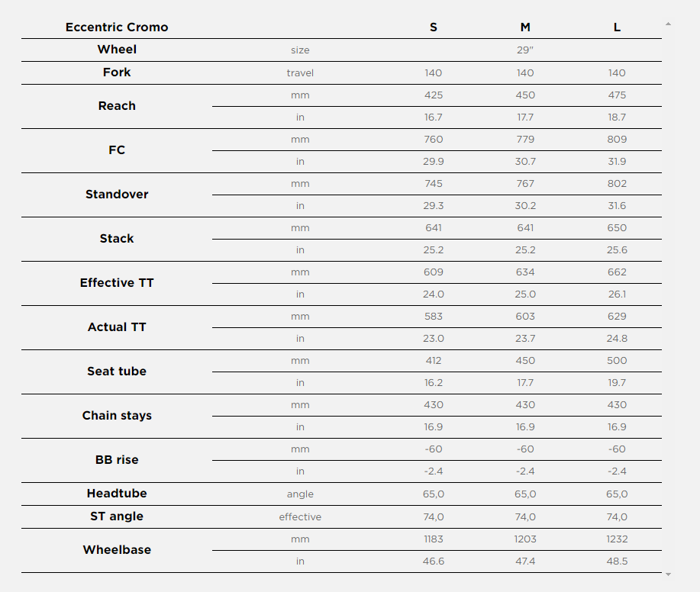Click the BB rise row label
This screenshot has width=700, height=592.
[117, 460]
